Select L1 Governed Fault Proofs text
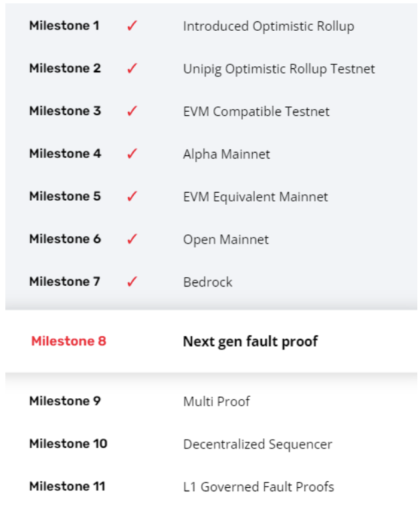The image size is (420, 514). pyautogui.click(x=258, y=487)
